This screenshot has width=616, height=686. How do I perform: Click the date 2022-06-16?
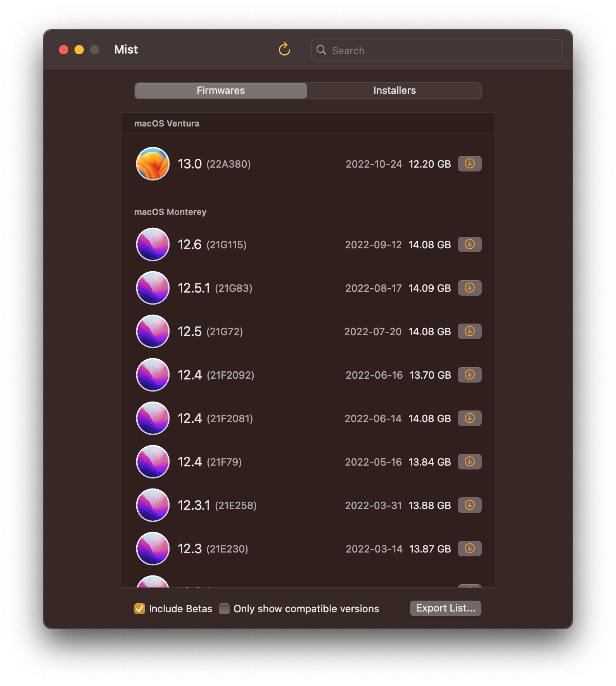click(374, 375)
